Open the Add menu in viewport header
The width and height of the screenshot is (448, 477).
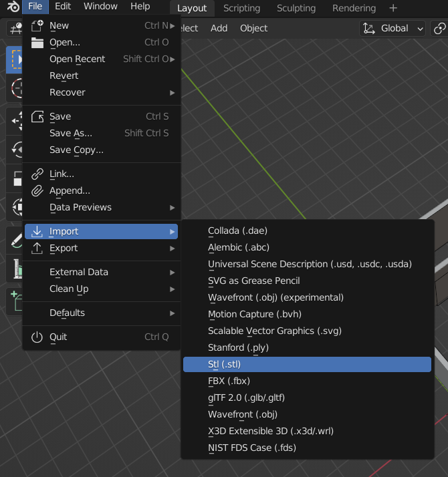[x=219, y=28]
